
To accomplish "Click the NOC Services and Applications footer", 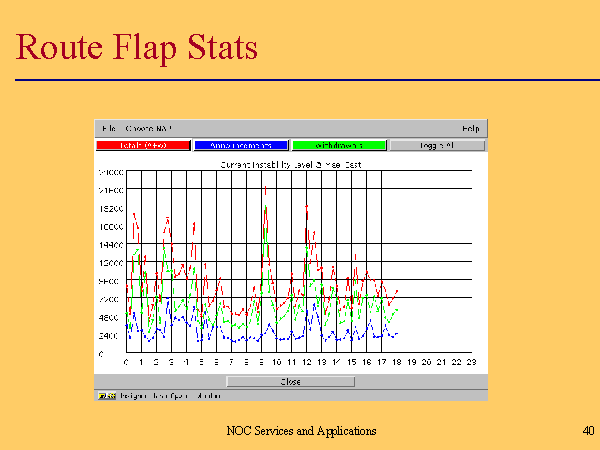I will coord(301,430).
